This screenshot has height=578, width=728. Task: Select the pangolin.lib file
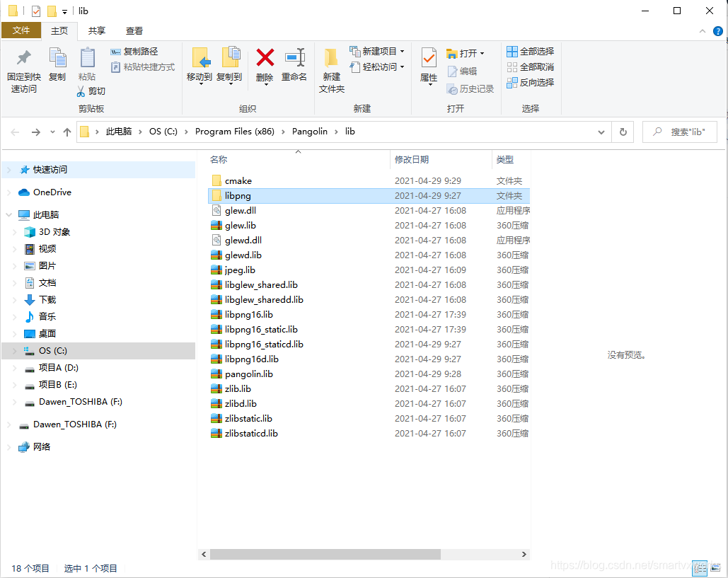tap(369, 374)
